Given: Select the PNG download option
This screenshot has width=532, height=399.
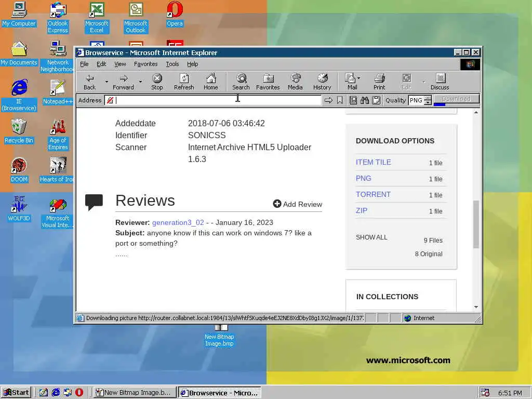Looking at the screenshot, I should [x=363, y=178].
